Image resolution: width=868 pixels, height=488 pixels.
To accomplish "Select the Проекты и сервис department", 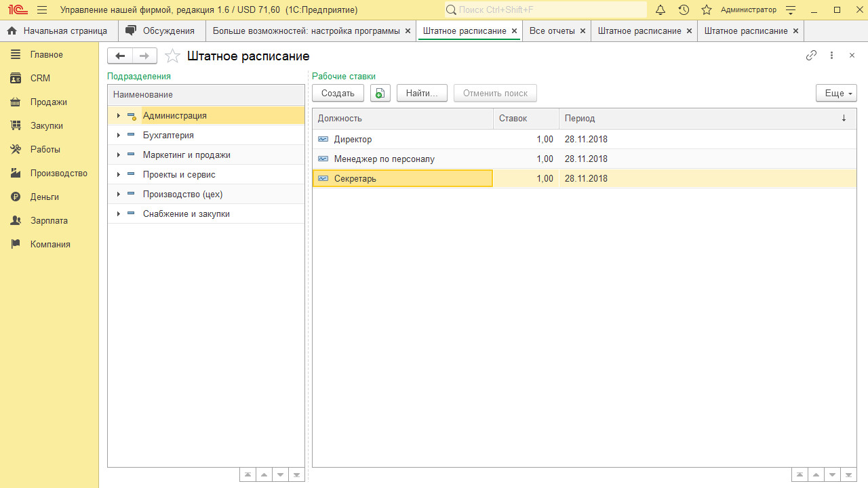I will 206,175.
